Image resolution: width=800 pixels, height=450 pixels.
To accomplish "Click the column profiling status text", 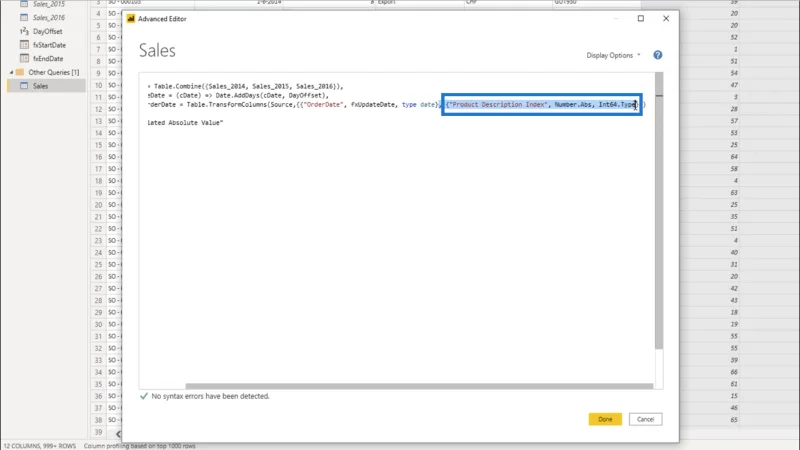I will click(139, 446).
